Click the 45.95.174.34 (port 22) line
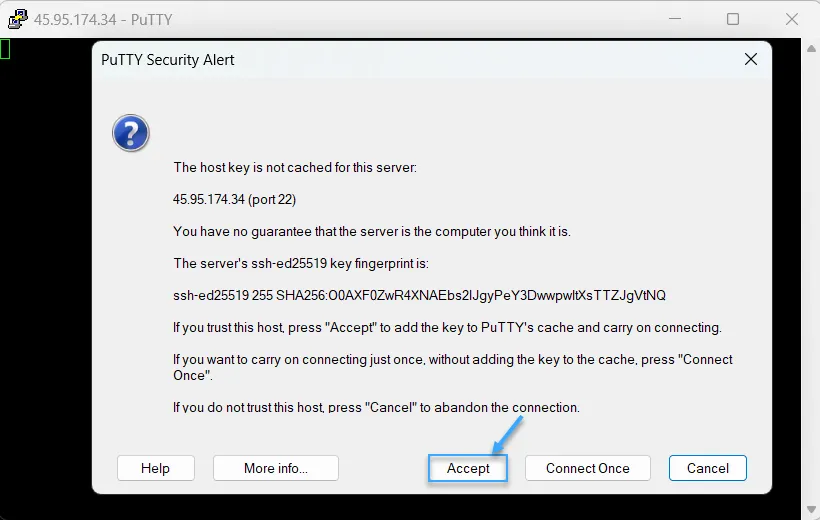Image resolution: width=820 pixels, height=520 pixels. pyautogui.click(x=234, y=200)
